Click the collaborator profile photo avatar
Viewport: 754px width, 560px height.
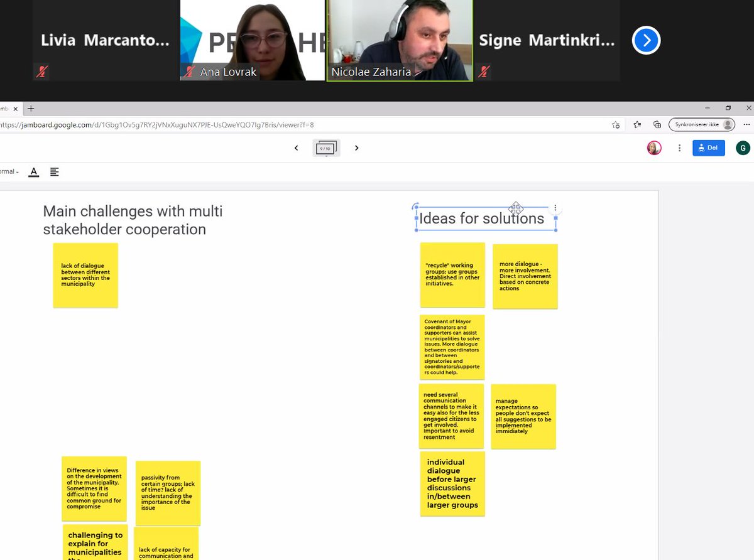coord(654,148)
